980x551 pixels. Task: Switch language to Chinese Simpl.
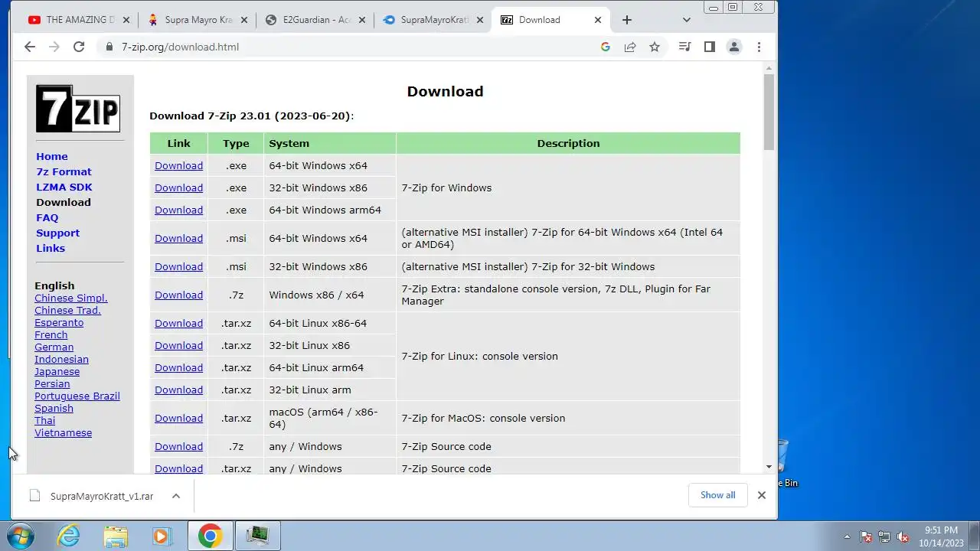coord(71,298)
